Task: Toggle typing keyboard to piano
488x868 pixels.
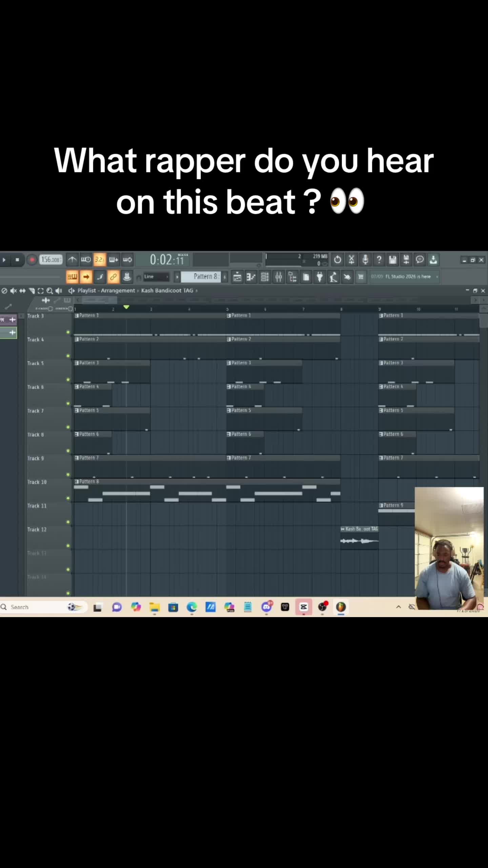Action: tap(72, 277)
